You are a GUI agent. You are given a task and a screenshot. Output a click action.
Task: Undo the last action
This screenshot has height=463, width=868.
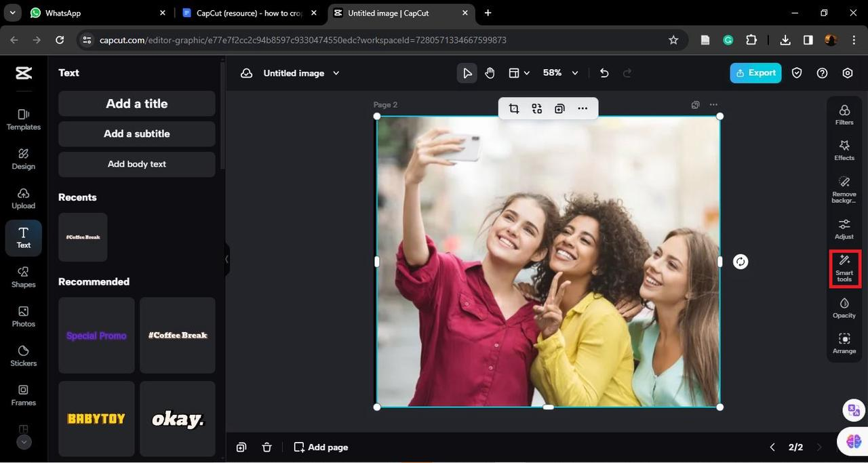604,73
